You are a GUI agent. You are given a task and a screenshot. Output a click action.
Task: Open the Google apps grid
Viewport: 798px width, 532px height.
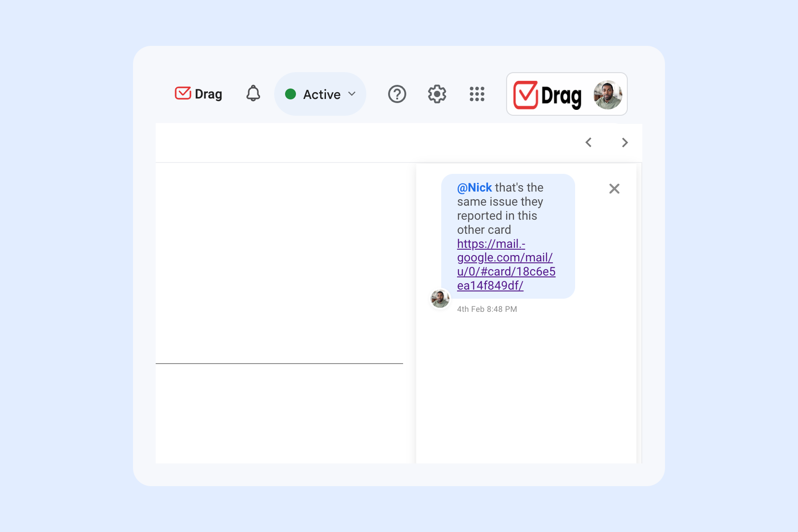tap(477, 94)
